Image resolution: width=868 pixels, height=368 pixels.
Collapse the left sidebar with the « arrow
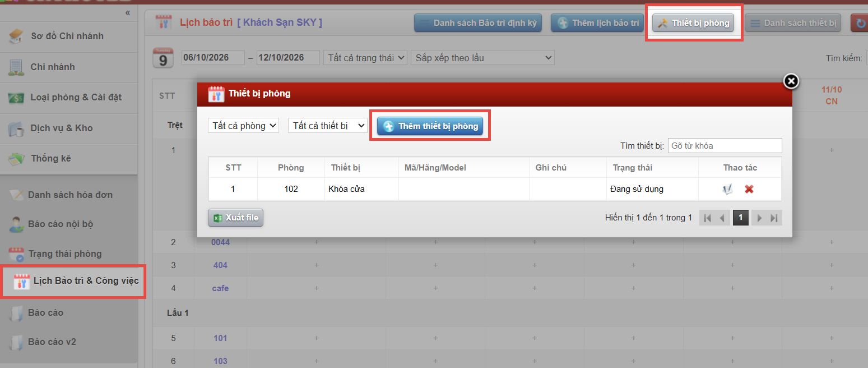[128, 12]
